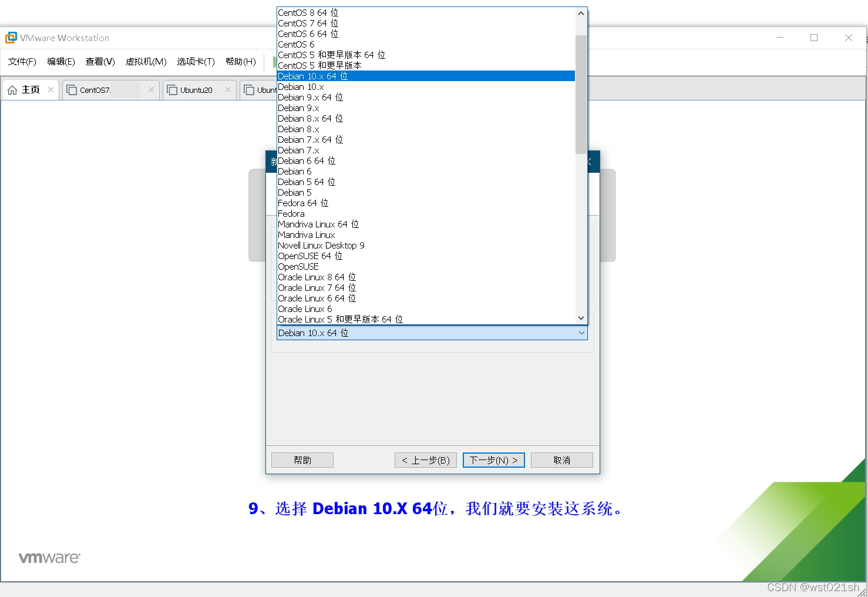Viewport: 868px width, 597px height.
Task: Select Oracle Linux 7 64 位 option
Action: pyautogui.click(x=426, y=288)
